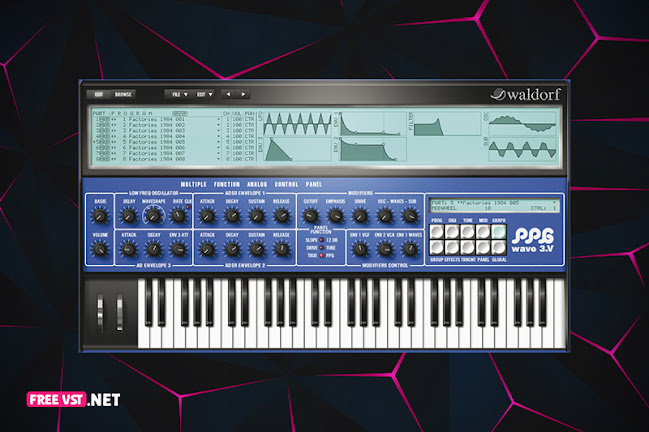Click ADSR Envelope 2 Decay knob
This screenshot has width=649, height=432.
coord(232,249)
